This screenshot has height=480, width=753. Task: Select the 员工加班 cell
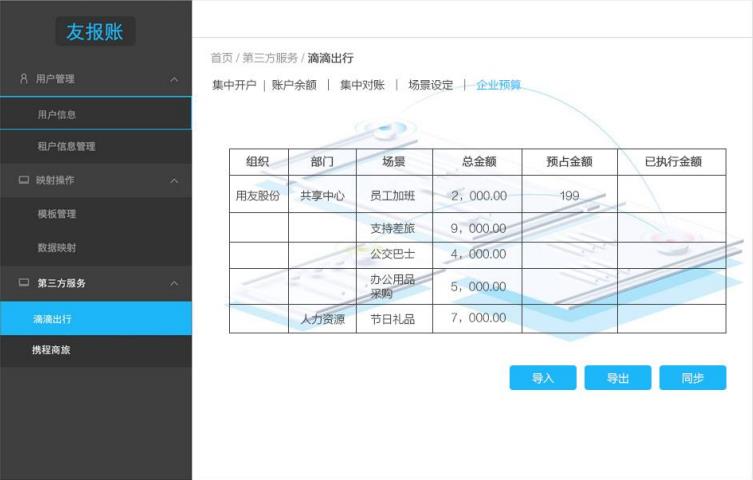(394, 194)
